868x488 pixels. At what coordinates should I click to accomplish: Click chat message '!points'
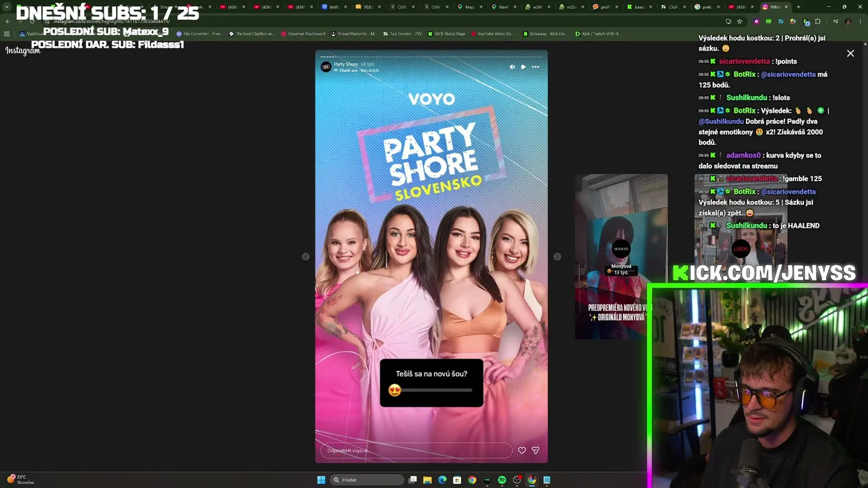(x=786, y=62)
